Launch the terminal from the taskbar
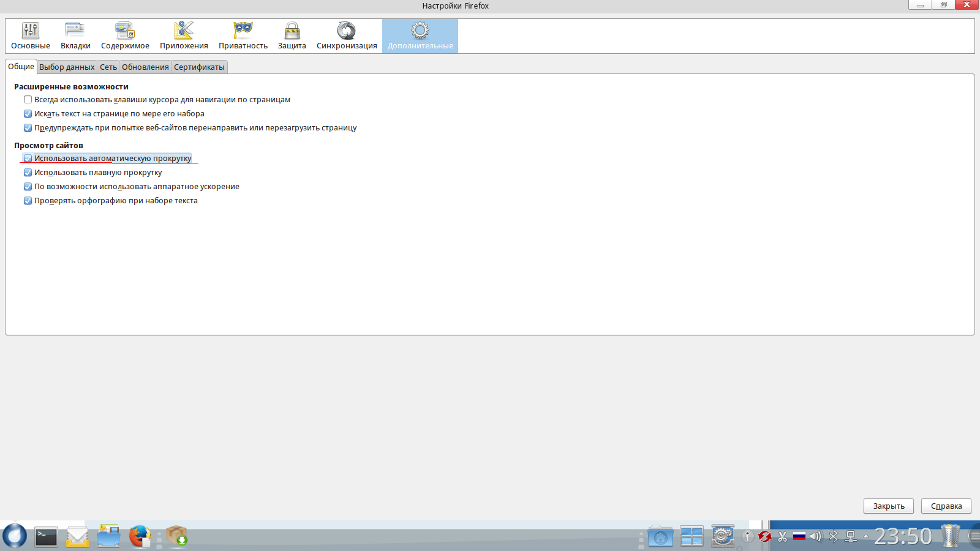 (x=46, y=537)
